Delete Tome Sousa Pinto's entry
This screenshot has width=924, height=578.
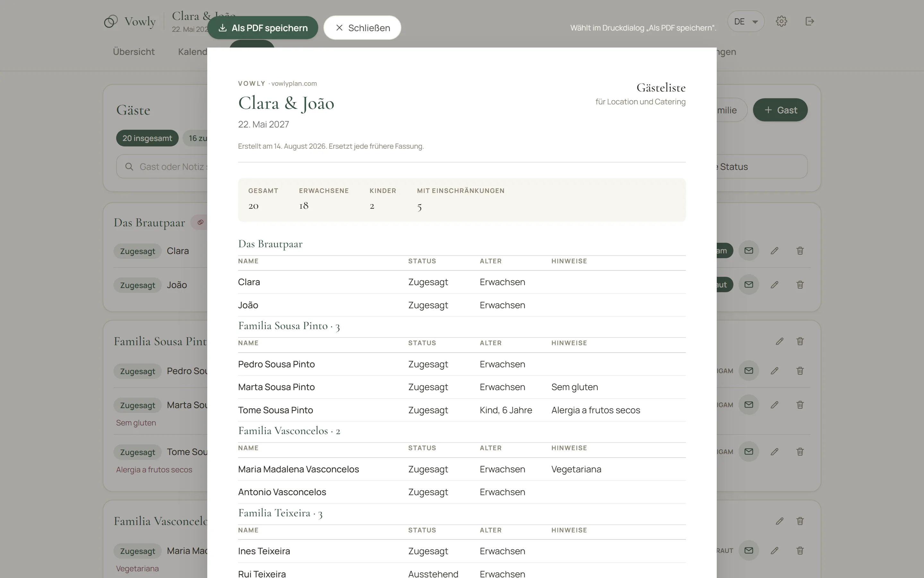[x=800, y=452]
